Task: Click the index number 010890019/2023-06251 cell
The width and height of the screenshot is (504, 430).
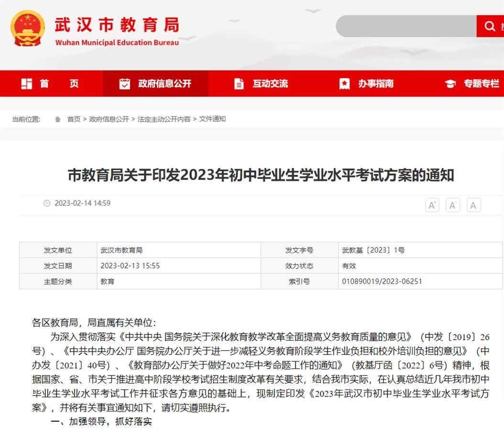Action: [x=382, y=281]
